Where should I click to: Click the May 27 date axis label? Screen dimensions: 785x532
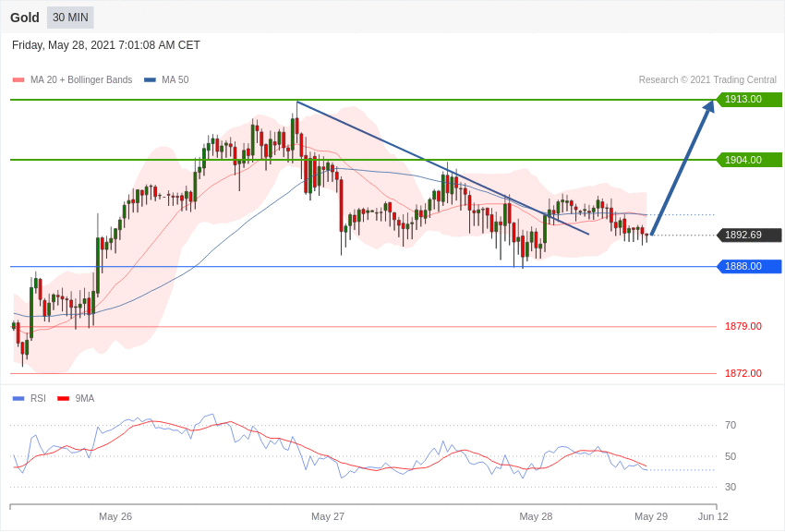(328, 516)
